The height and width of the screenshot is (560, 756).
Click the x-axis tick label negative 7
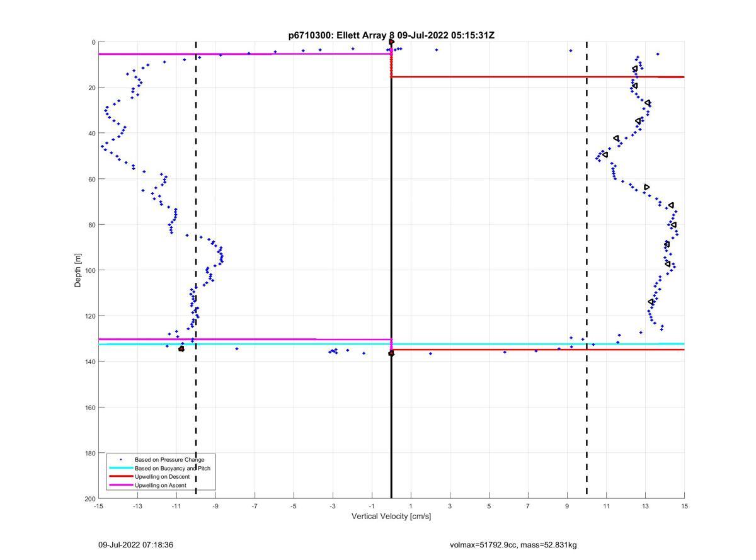(x=255, y=506)
